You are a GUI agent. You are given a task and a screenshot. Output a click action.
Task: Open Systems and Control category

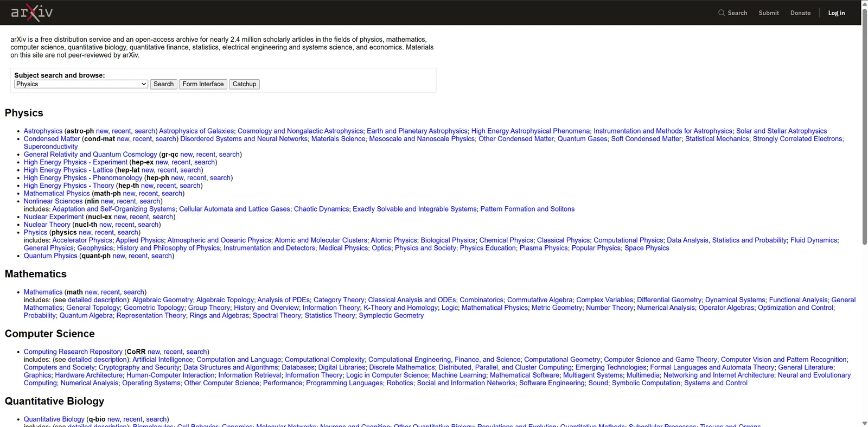point(716,383)
